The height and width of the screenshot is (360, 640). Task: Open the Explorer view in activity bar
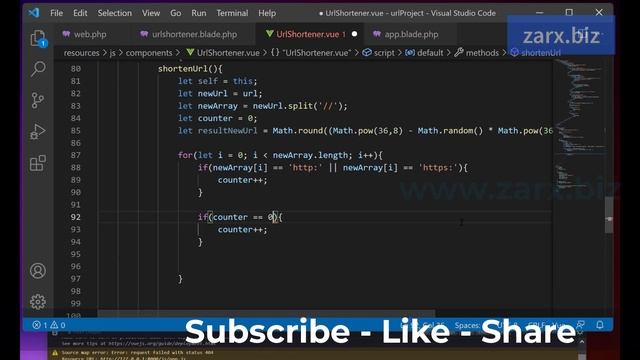[x=38, y=39]
